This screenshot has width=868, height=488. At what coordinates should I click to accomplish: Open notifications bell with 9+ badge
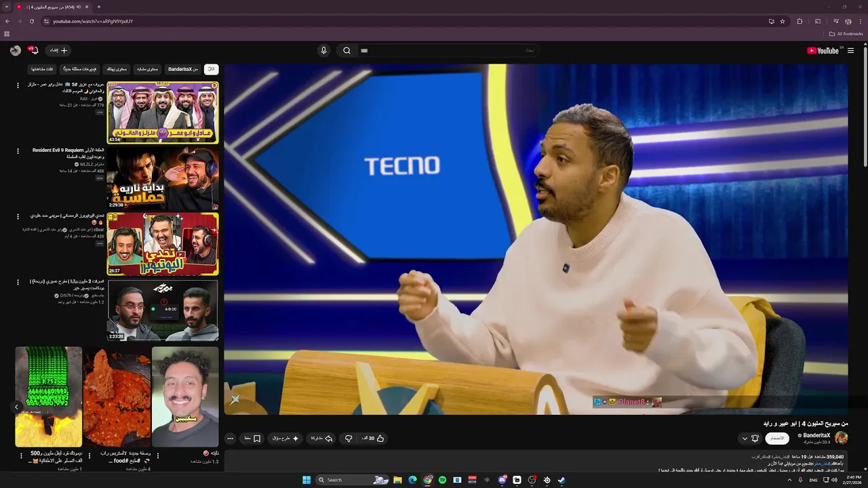coord(33,50)
